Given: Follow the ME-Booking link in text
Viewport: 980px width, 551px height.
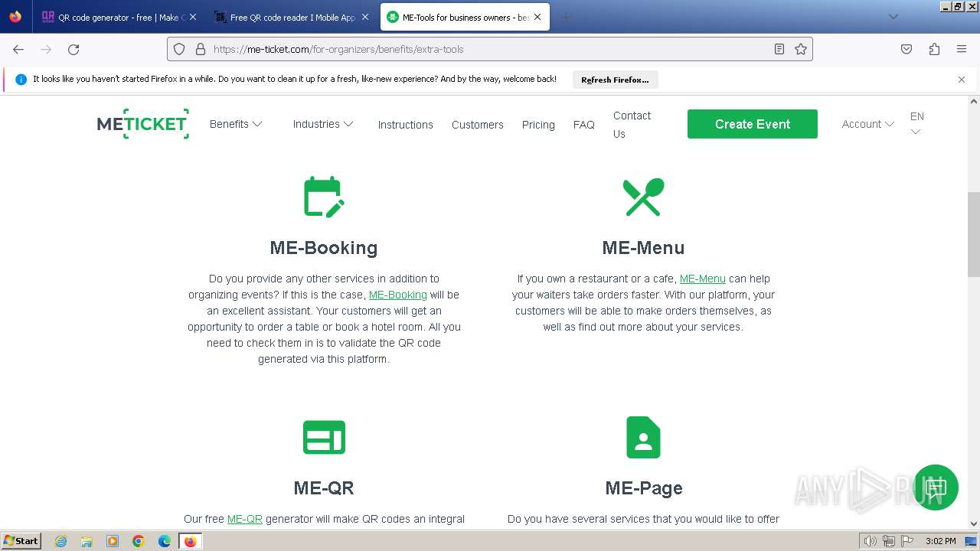Looking at the screenshot, I should [x=398, y=295].
